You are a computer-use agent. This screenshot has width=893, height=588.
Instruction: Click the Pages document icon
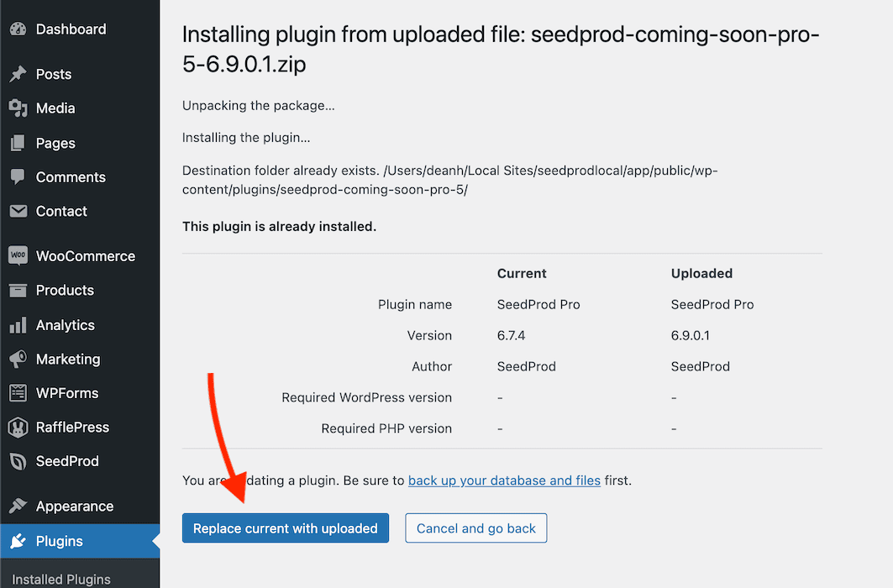18,143
